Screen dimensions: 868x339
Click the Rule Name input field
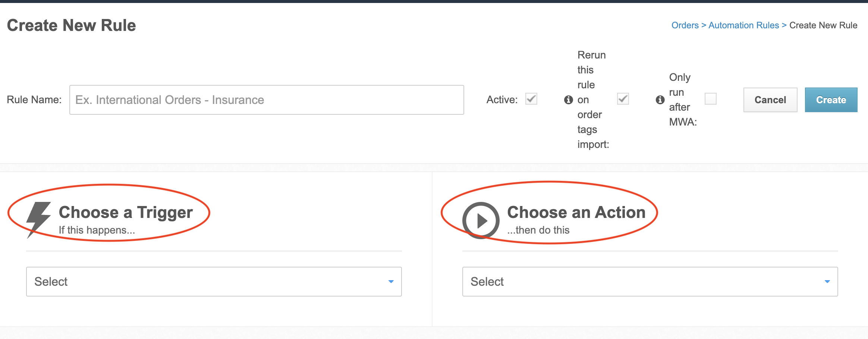[x=266, y=99]
